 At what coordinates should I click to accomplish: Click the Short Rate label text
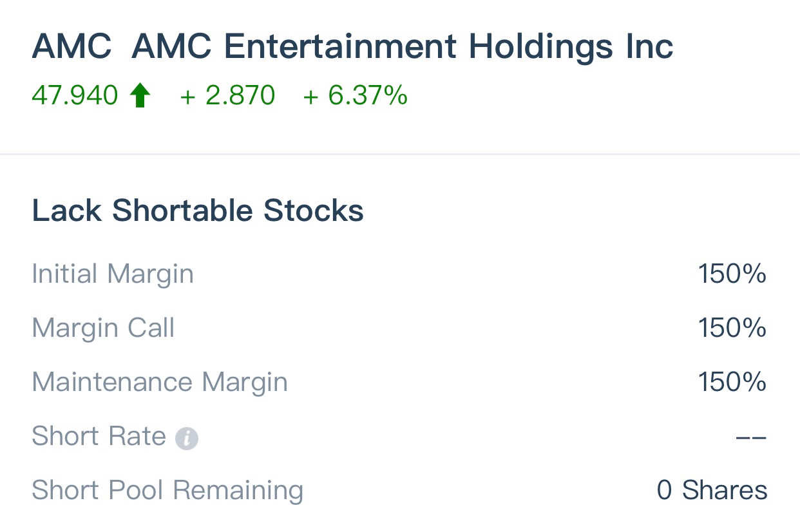tap(99, 436)
